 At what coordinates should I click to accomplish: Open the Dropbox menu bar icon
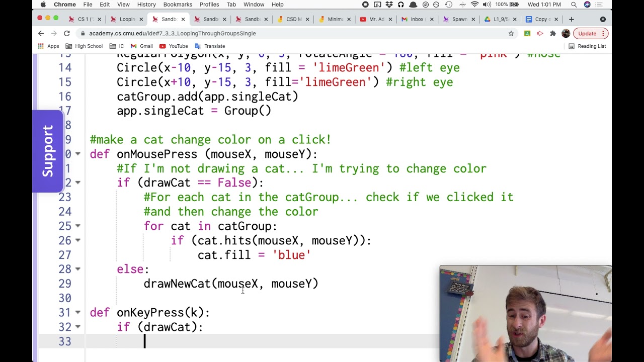point(389,5)
